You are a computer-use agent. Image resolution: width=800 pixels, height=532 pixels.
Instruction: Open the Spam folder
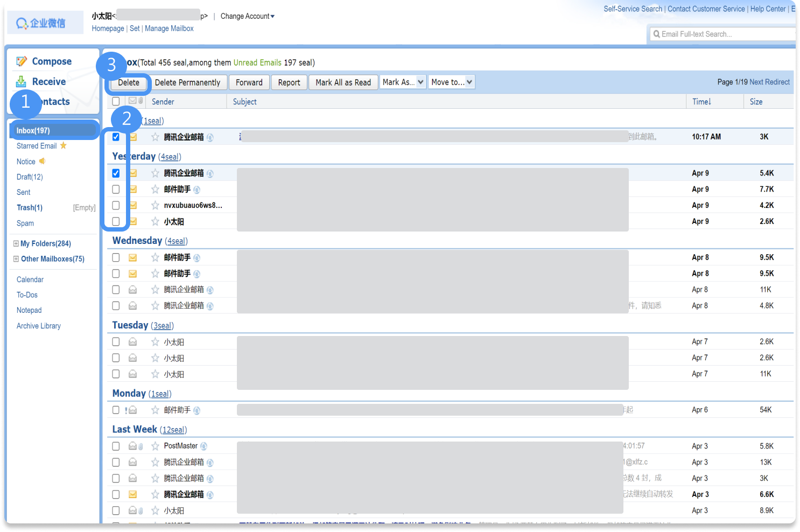pos(25,223)
